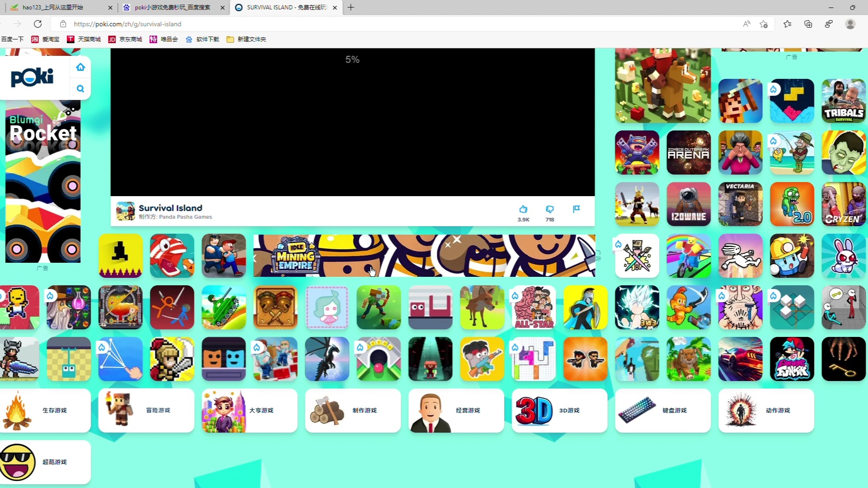This screenshot has height=488, width=868.
Task: Open Izowave game thumbnail
Action: click(689, 204)
